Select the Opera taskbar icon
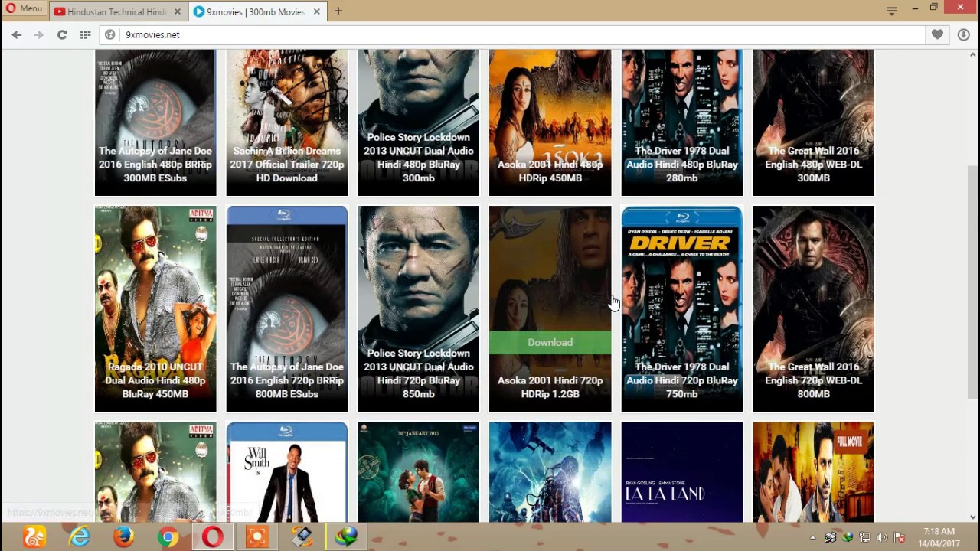 pos(212,537)
